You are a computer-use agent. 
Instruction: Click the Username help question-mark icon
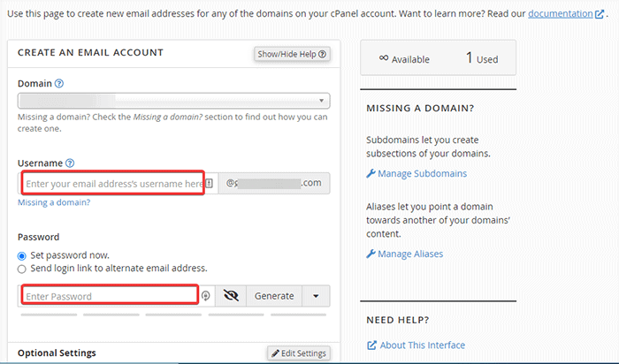point(70,163)
